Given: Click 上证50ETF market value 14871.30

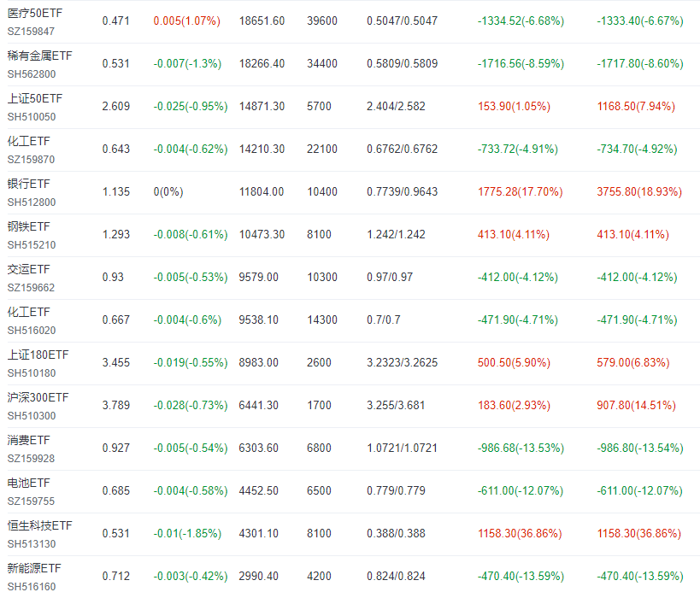Looking at the screenshot, I should [x=262, y=107].
